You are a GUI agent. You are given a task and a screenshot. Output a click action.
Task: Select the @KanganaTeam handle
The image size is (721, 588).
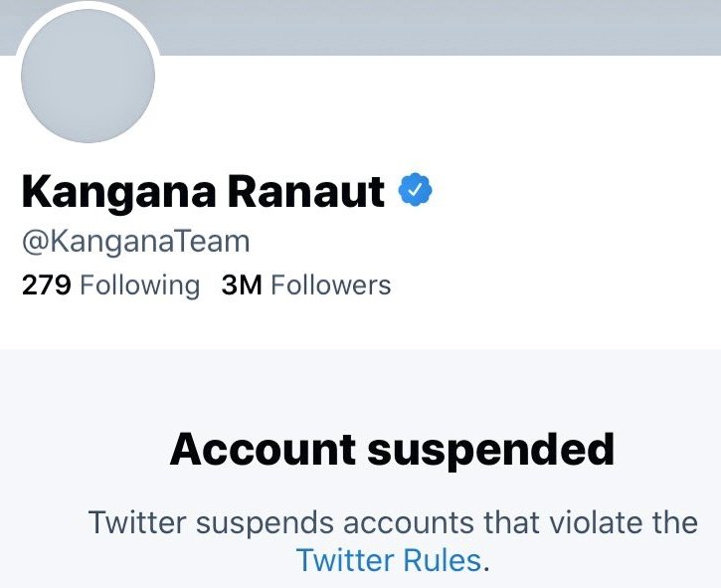[x=135, y=241]
